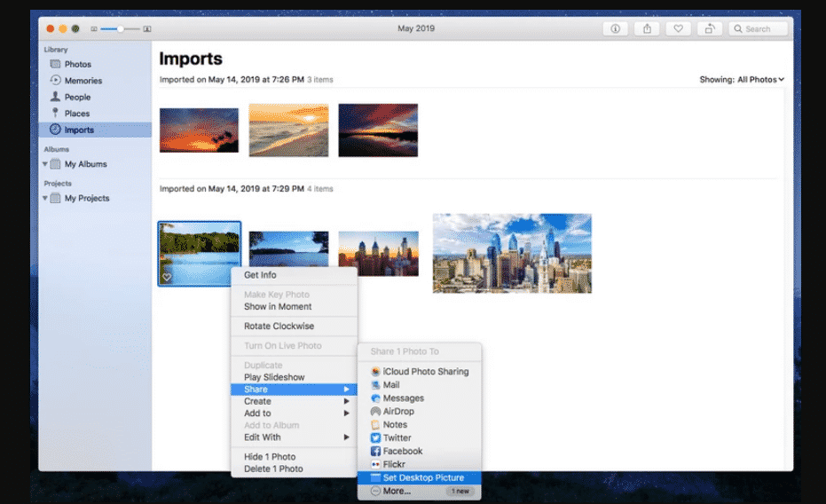
Task: Click More... in the share submenu
Action: (x=397, y=491)
